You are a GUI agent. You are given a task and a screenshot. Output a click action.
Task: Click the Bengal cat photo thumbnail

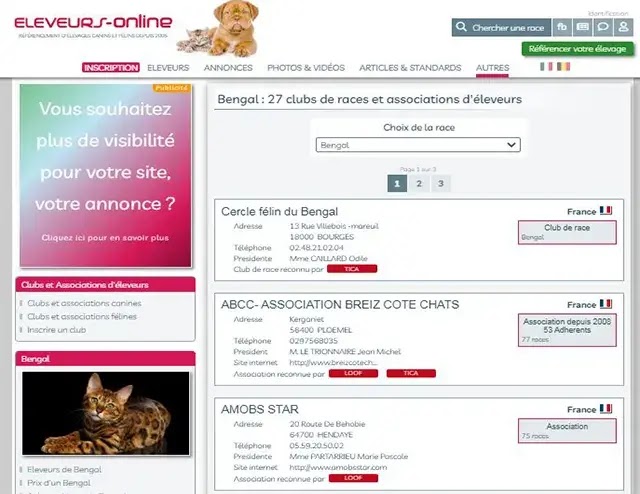[x=106, y=414]
